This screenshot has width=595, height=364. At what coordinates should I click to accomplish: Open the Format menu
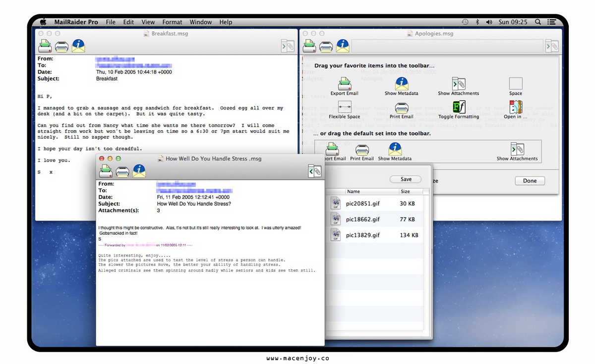click(x=172, y=22)
